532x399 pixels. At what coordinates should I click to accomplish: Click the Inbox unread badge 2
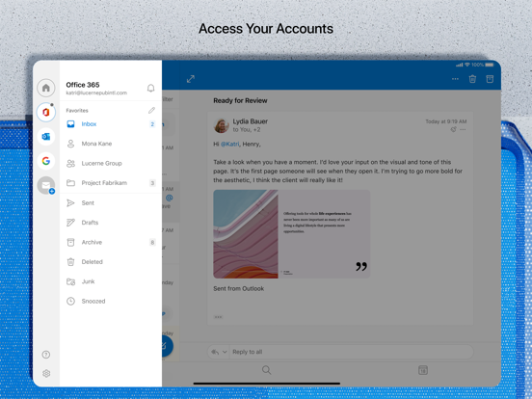152,124
